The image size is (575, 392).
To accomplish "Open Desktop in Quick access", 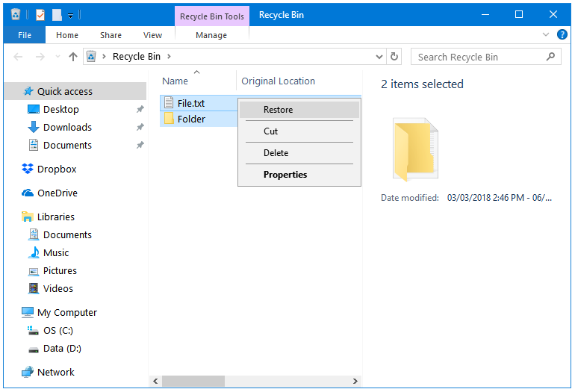I will 61,109.
